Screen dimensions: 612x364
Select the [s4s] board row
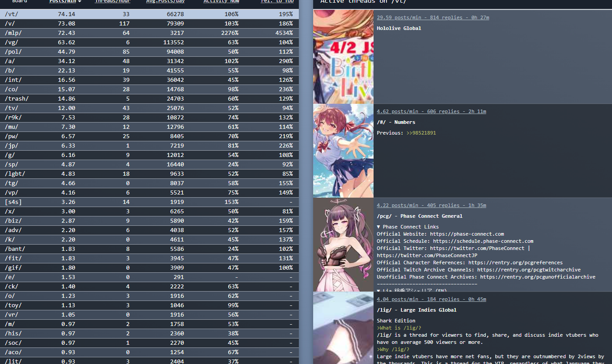coord(149,202)
